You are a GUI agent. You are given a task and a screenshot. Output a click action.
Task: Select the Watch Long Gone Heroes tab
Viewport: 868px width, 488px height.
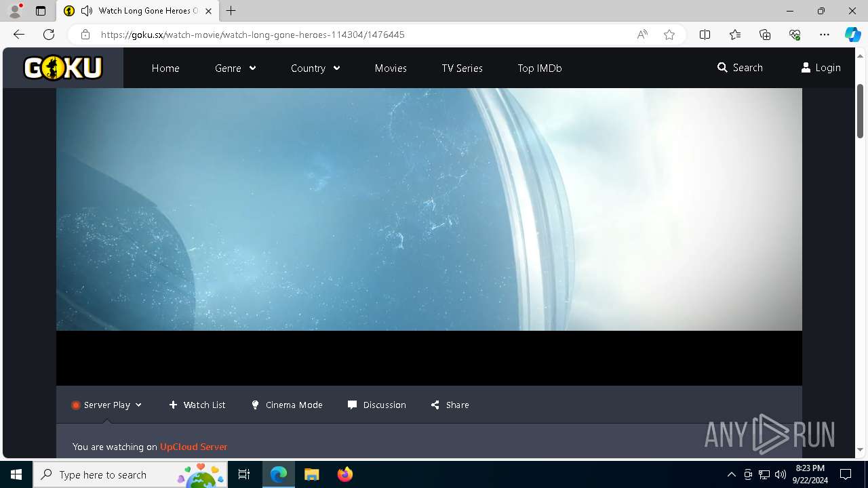click(x=138, y=11)
